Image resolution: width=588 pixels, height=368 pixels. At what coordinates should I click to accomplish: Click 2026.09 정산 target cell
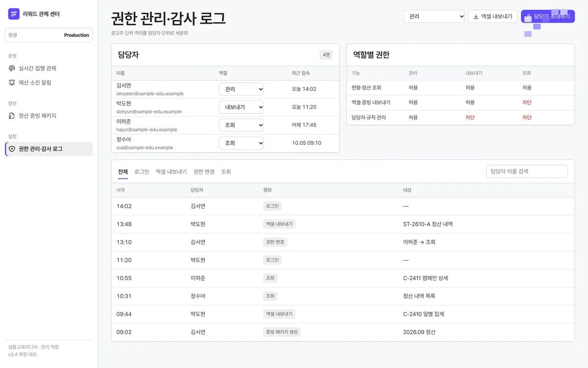(419, 332)
